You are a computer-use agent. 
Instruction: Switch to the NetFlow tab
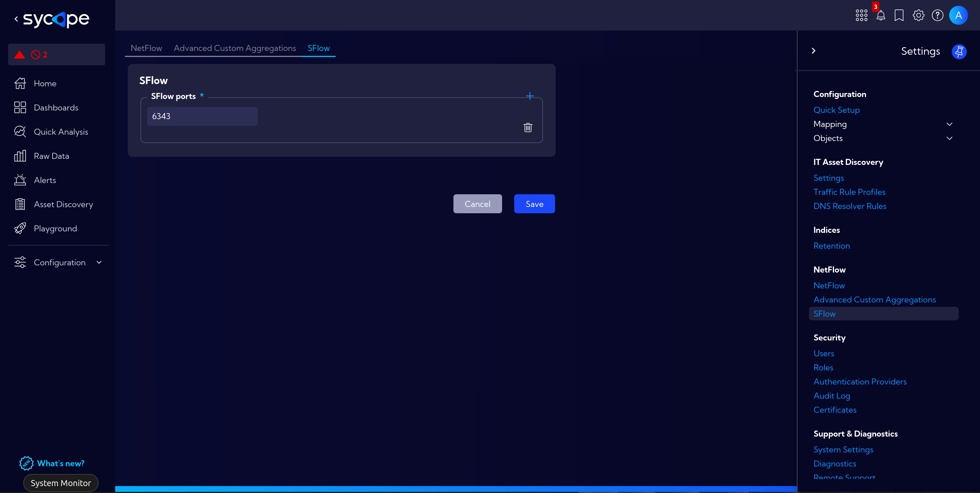(146, 48)
